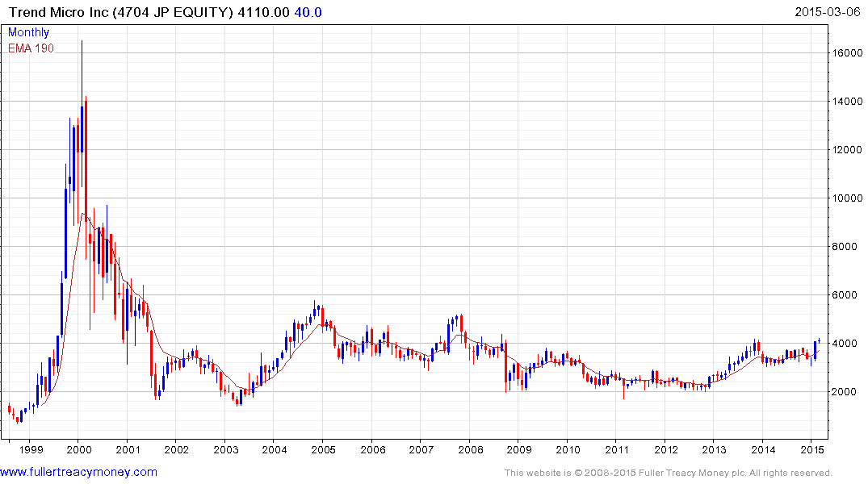Select the chart title 'Trend Micro Inc (4704 JP EQUITY)'

tap(120, 12)
